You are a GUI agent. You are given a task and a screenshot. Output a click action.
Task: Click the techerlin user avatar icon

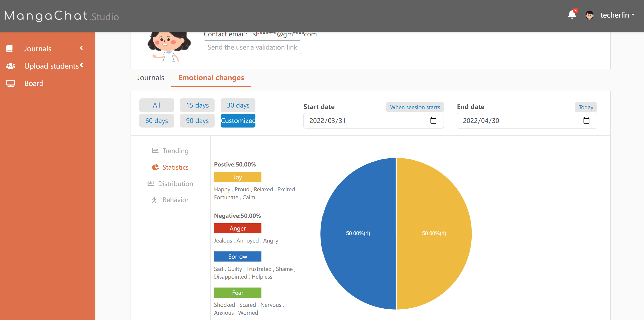589,15
